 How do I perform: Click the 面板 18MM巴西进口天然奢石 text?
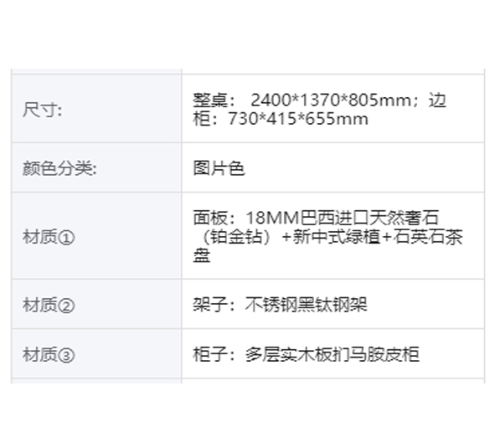click(x=316, y=218)
